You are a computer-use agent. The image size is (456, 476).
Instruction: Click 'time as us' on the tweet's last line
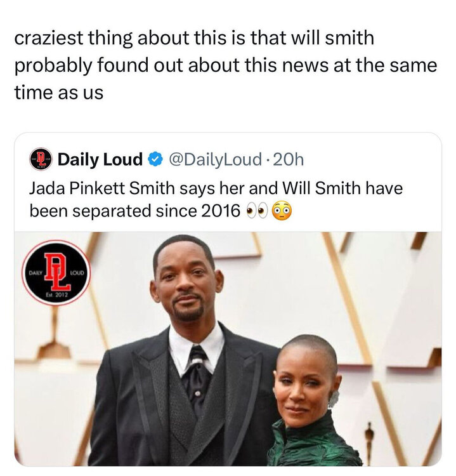[x=59, y=92]
